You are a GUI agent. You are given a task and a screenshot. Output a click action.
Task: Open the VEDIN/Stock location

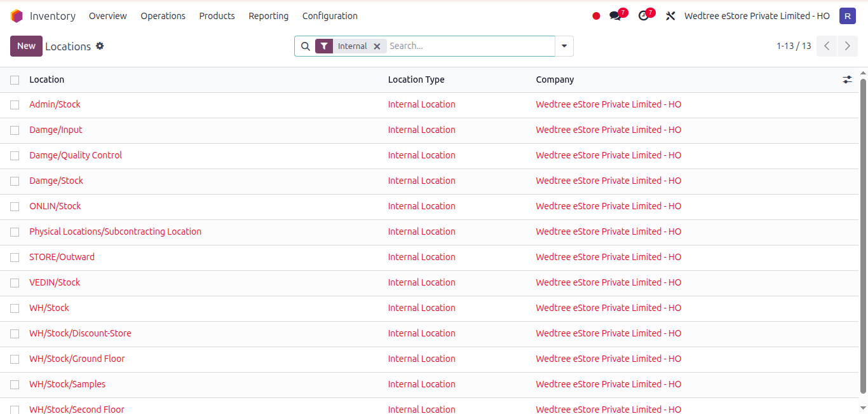pyautogui.click(x=55, y=282)
